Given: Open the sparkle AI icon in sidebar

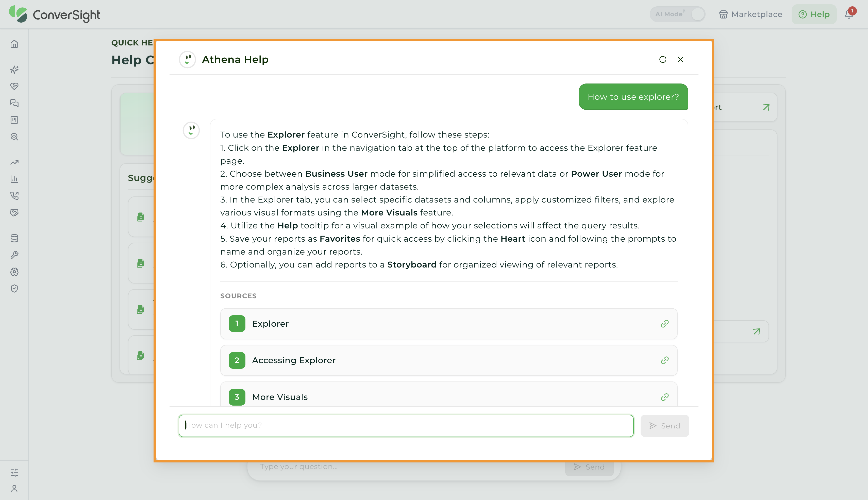Looking at the screenshot, I should (x=14, y=69).
